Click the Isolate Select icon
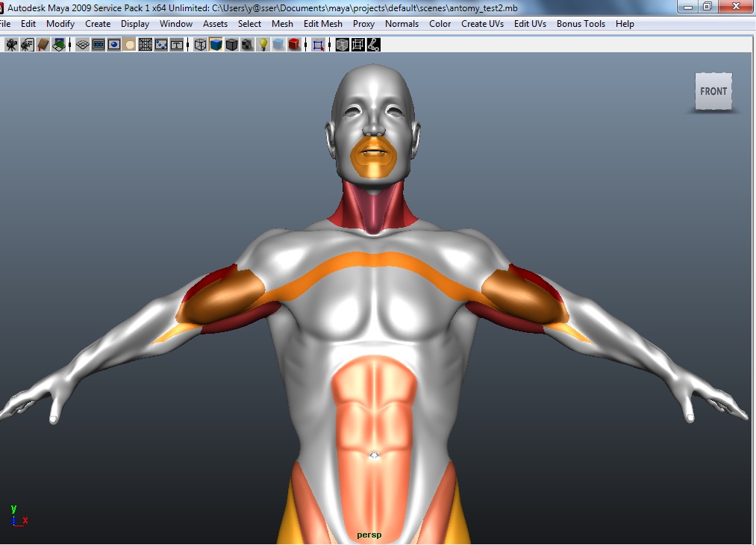The width and height of the screenshot is (756, 545). coord(318,45)
